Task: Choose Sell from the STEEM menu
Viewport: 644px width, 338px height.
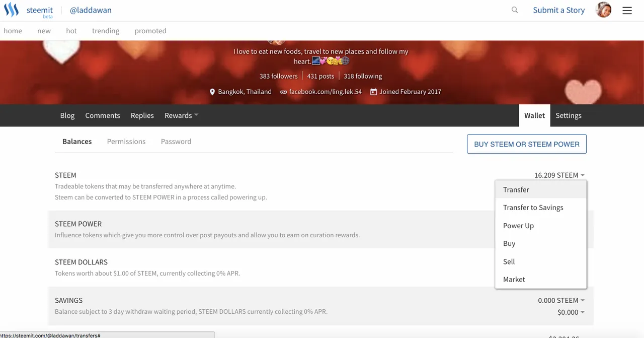Action: (541, 261)
